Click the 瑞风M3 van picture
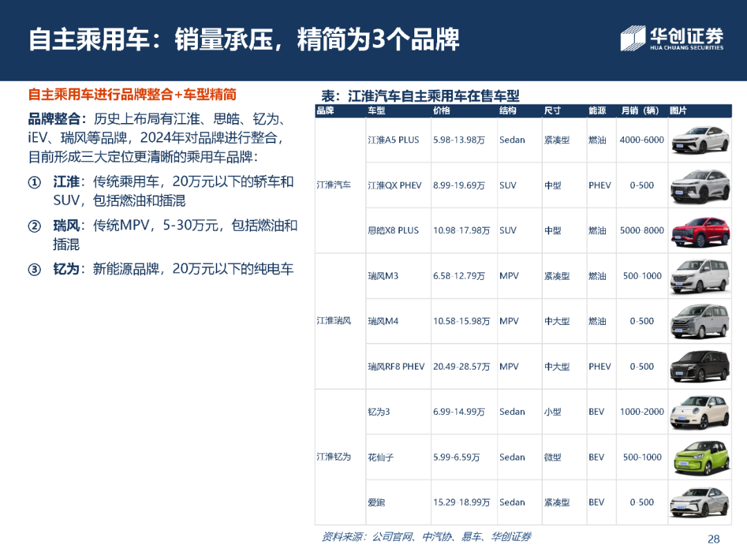 pyautogui.click(x=700, y=276)
